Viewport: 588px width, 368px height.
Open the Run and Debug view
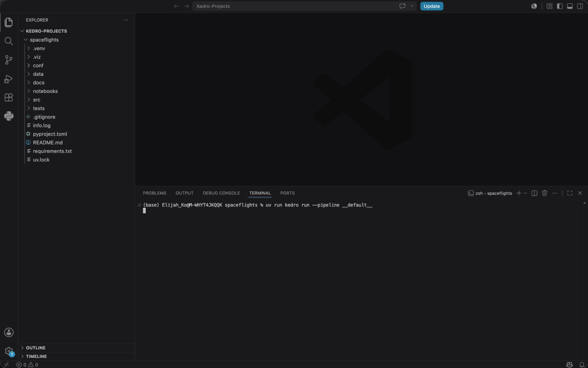click(9, 79)
